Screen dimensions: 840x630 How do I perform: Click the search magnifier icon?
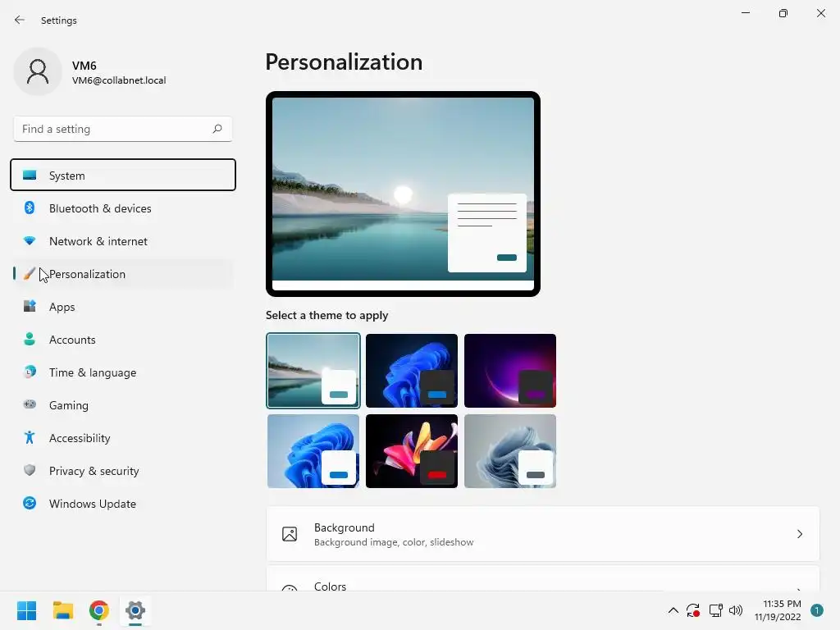pyautogui.click(x=217, y=129)
